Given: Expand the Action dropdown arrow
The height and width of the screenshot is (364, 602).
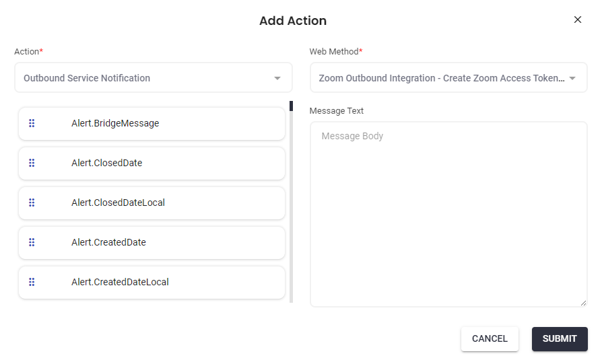Looking at the screenshot, I should (277, 78).
